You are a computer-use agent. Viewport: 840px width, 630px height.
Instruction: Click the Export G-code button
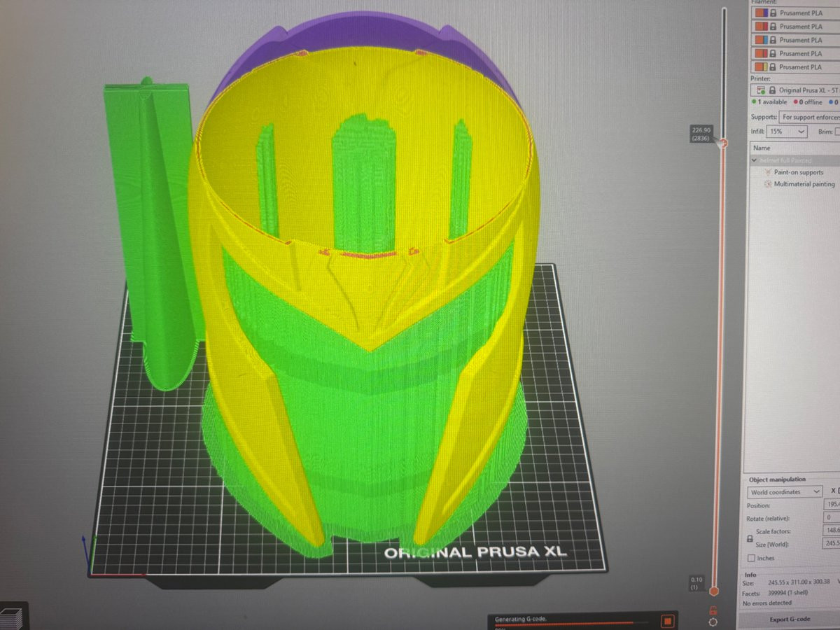coord(790,619)
